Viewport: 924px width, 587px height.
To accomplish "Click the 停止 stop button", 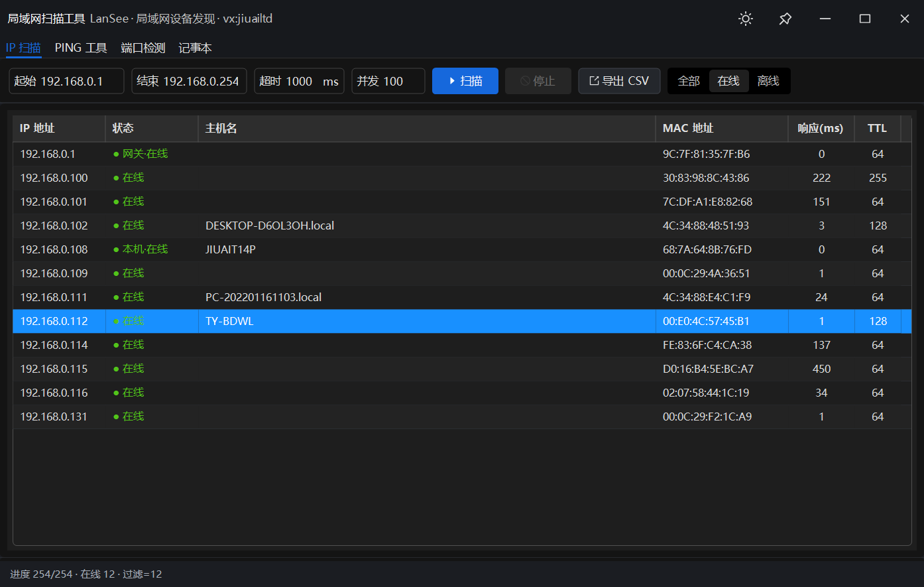I will (538, 81).
